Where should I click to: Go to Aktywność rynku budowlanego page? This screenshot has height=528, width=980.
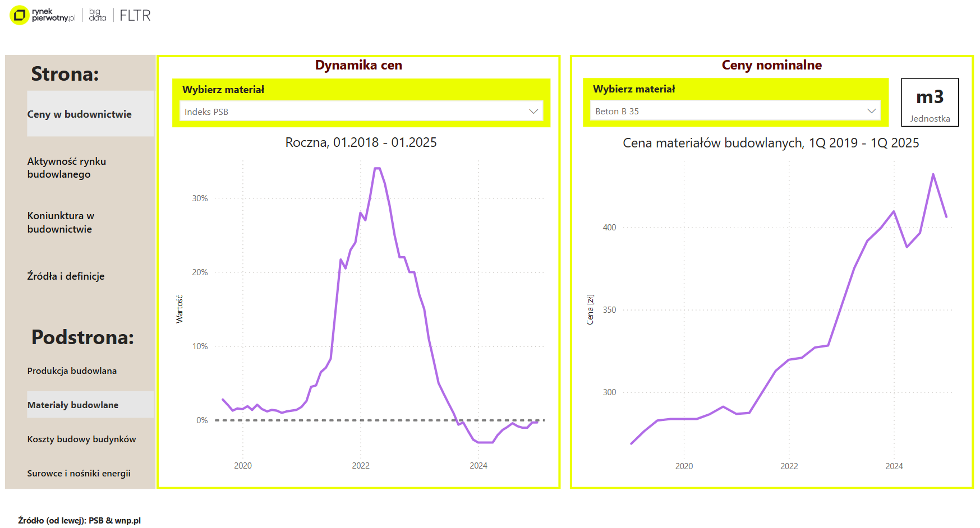pyautogui.click(x=67, y=168)
